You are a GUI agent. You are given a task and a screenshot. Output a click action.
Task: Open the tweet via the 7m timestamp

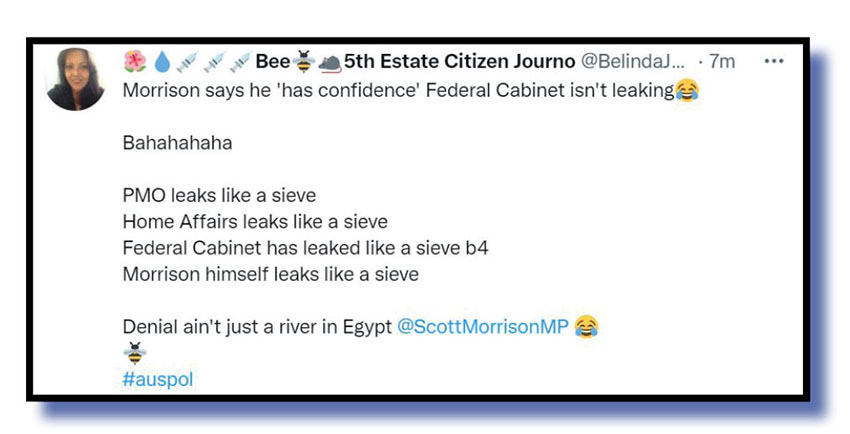click(x=721, y=62)
